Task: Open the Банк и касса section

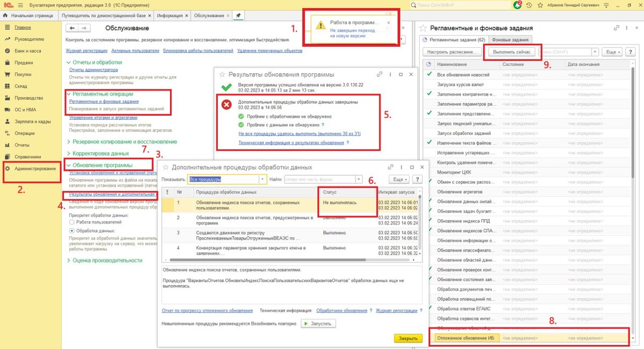Action: point(28,51)
